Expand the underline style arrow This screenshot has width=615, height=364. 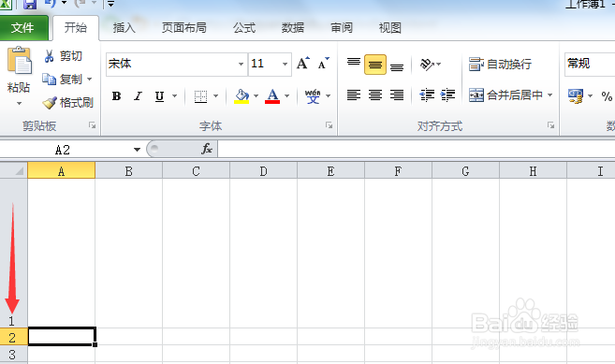174,96
